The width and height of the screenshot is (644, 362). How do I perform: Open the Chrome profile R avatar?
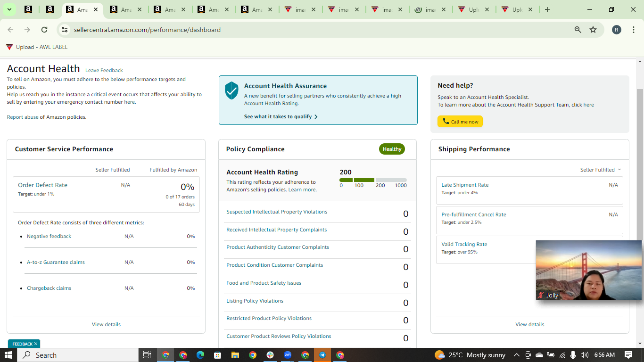[617, 30]
